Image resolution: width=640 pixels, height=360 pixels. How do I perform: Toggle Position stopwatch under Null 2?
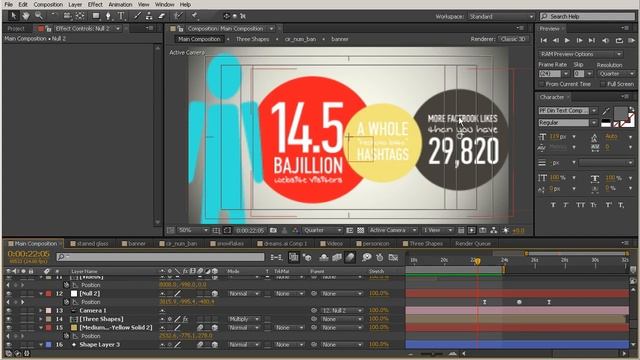(66, 302)
